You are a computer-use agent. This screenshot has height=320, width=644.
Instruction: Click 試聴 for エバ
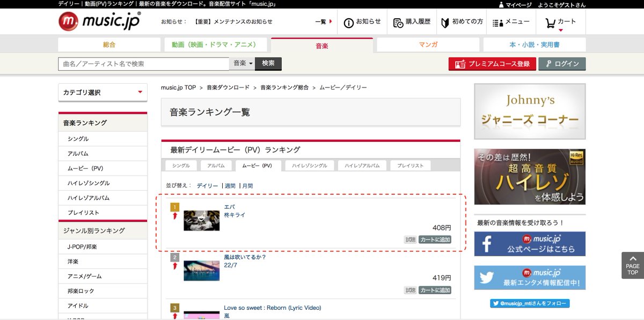pos(411,239)
